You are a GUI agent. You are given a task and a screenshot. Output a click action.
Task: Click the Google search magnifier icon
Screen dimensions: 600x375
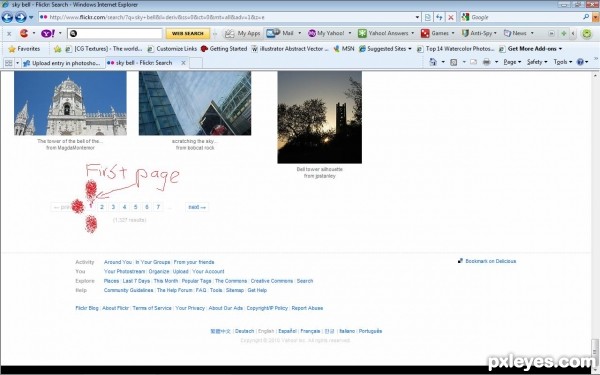point(585,17)
